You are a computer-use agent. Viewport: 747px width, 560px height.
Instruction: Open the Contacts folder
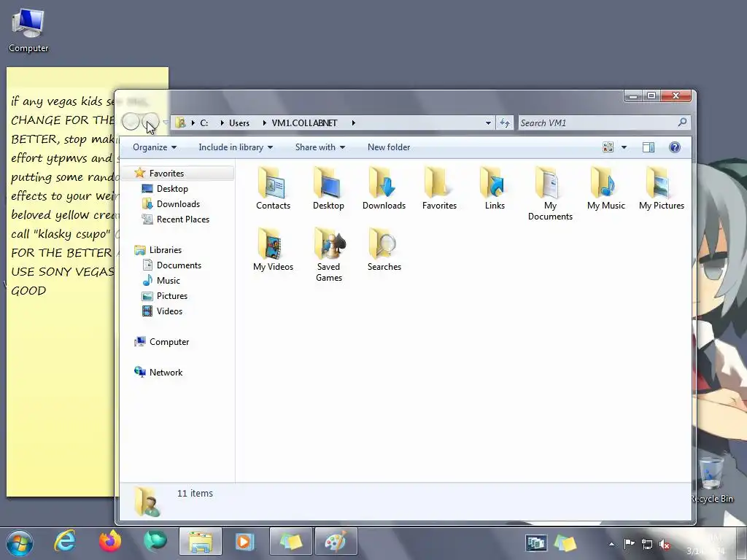pos(273,189)
